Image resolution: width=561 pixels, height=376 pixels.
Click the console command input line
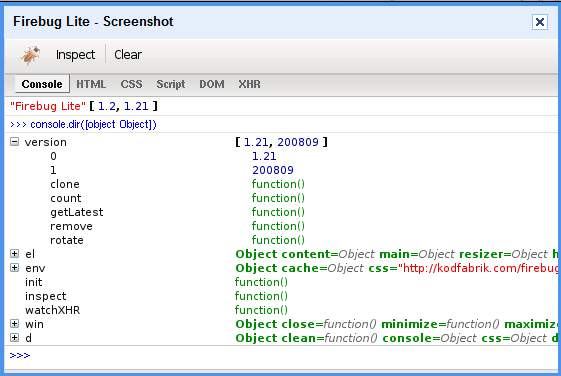click(282, 356)
